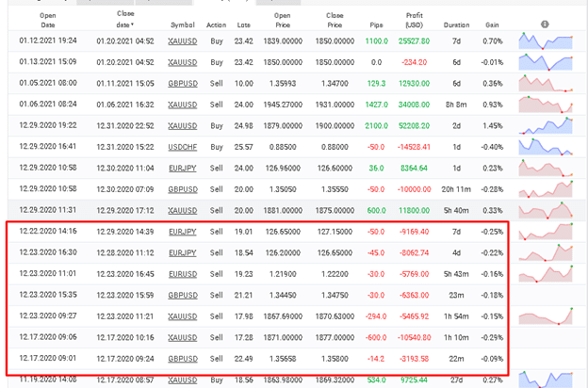View the sparkline chart for the -234.20 trade
The height and width of the screenshot is (388, 588).
(x=546, y=62)
